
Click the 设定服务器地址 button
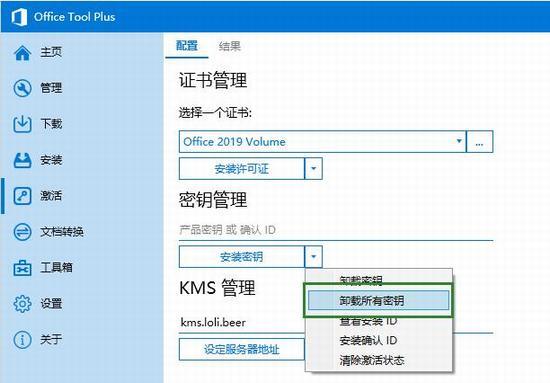click(242, 349)
